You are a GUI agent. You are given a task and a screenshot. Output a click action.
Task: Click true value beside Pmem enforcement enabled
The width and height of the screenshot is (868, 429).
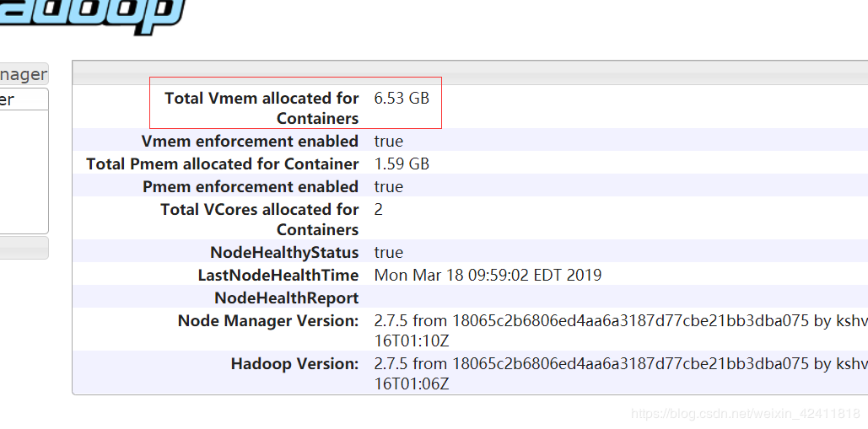(388, 186)
